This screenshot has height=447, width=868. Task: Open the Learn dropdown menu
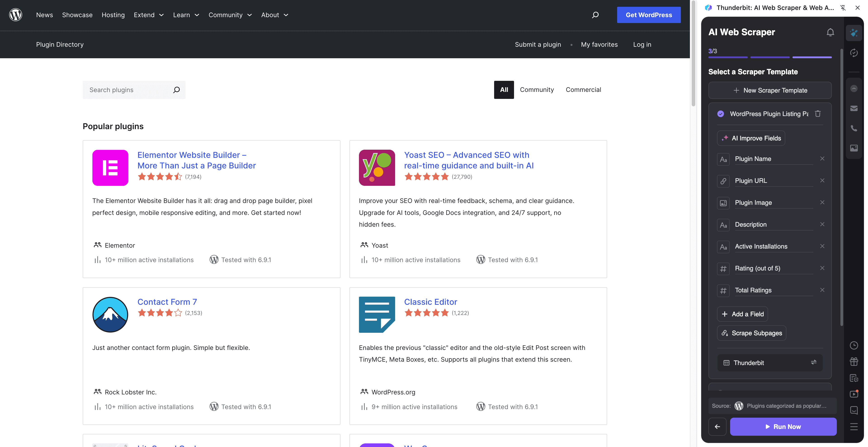[x=186, y=15]
